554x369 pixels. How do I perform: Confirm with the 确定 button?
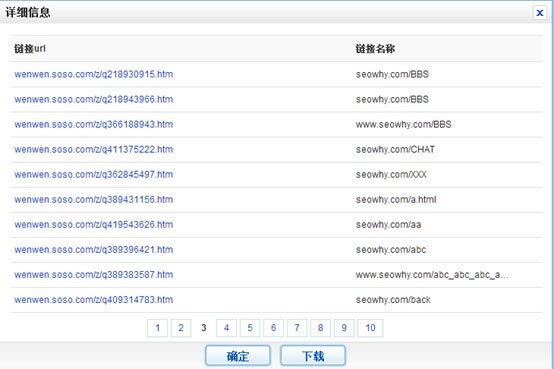pyautogui.click(x=238, y=356)
